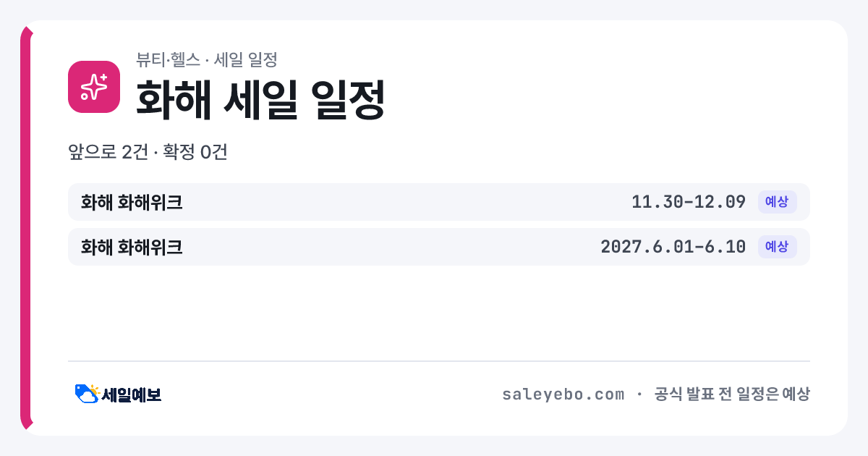This screenshot has width=868, height=456.
Task: Click the empty card area below the rows
Action: click(x=439, y=313)
